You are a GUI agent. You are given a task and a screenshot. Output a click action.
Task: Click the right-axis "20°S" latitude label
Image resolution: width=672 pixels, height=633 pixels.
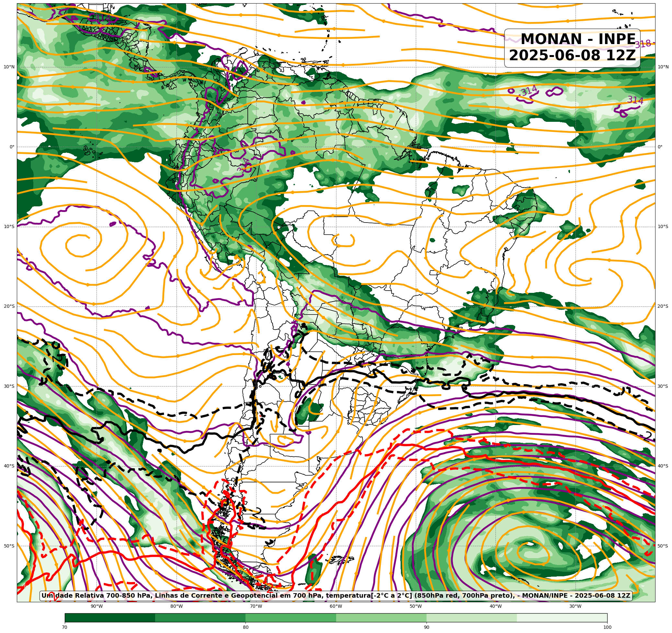(x=663, y=306)
